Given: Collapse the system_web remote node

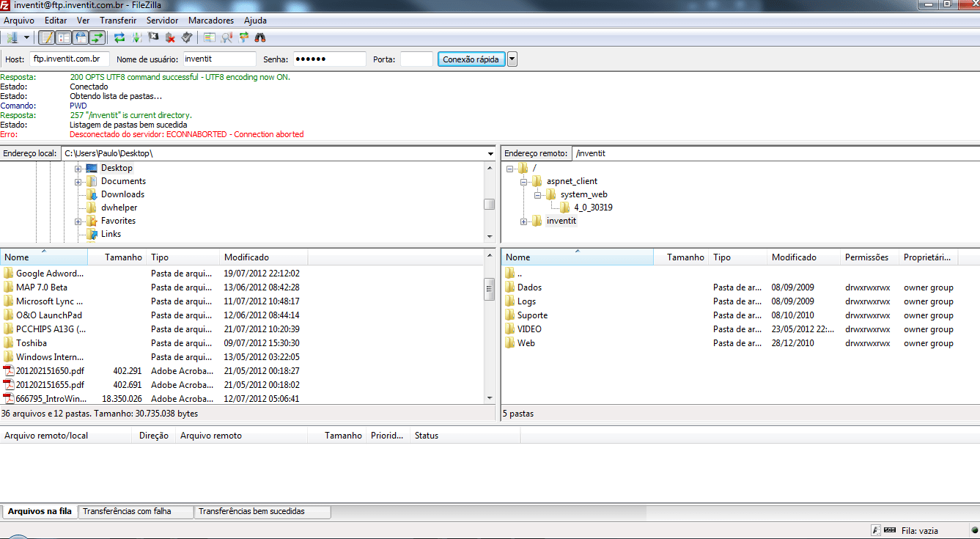Looking at the screenshot, I should pos(538,194).
